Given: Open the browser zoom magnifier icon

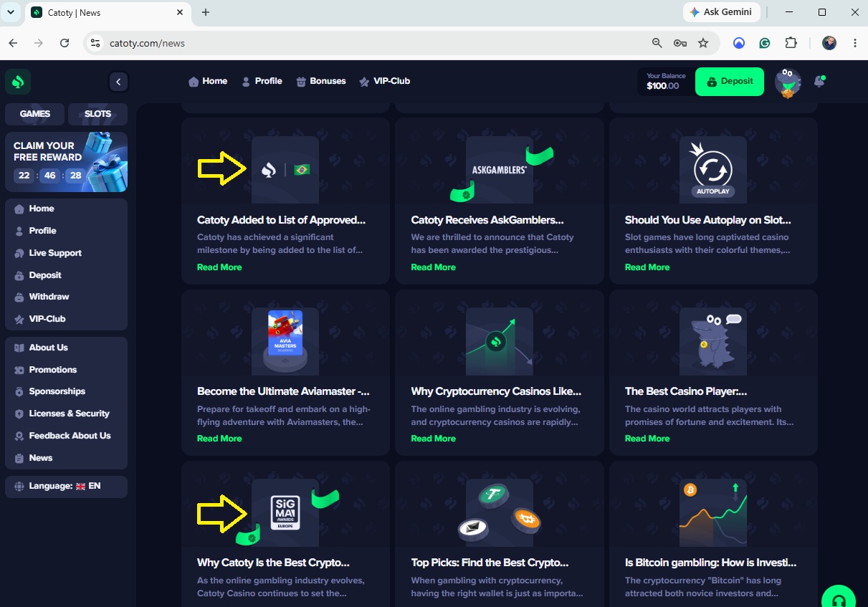Looking at the screenshot, I should tap(657, 43).
